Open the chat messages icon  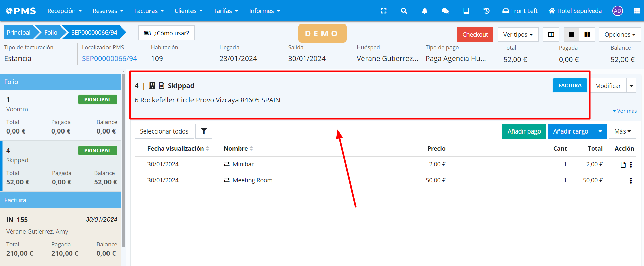(445, 11)
